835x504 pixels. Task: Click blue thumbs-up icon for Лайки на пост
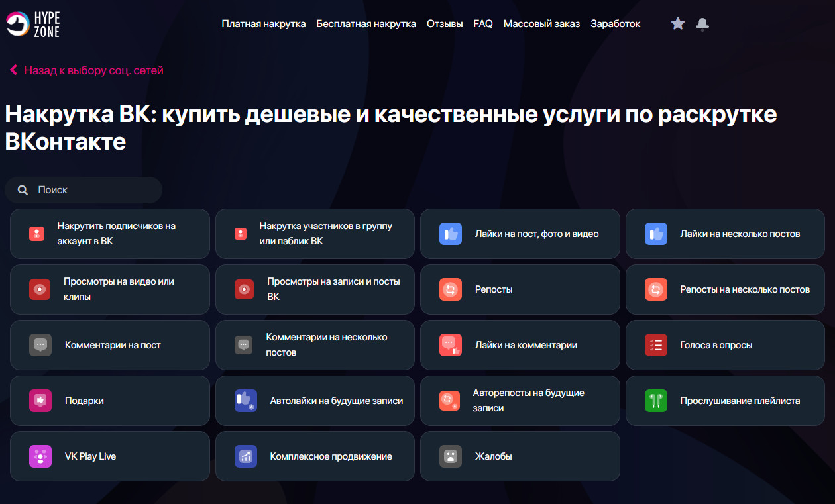(451, 234)
